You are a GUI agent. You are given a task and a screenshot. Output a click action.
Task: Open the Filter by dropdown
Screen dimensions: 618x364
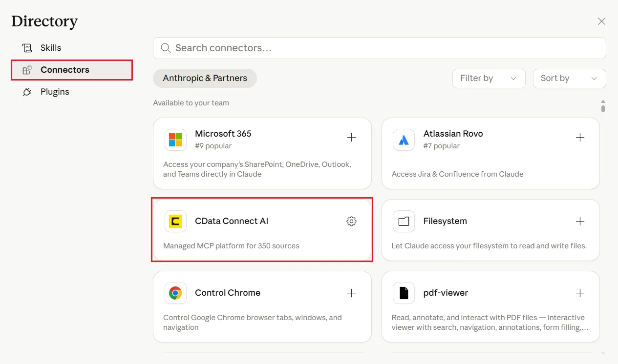point(489,78)
